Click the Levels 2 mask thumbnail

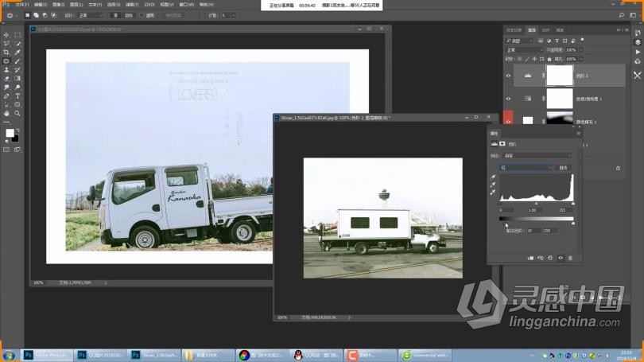point(559,76)
